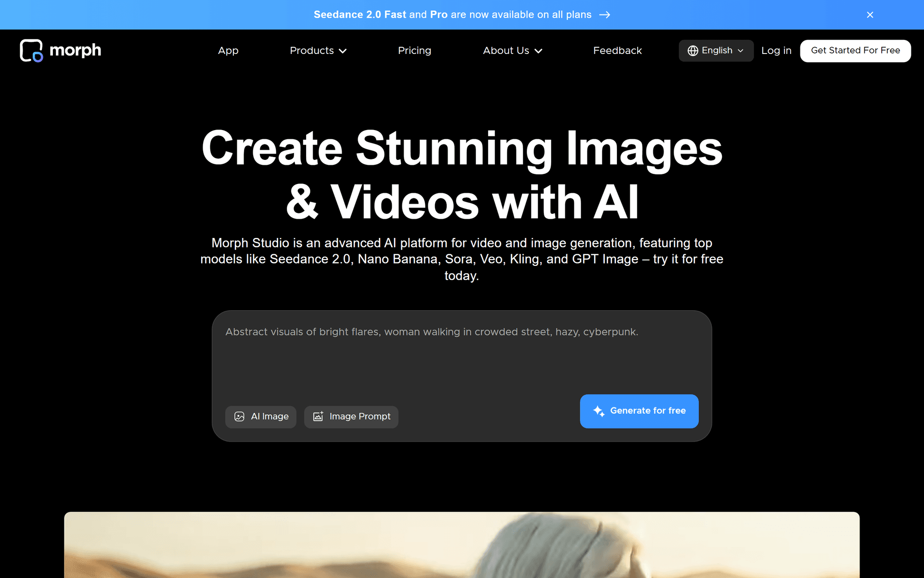Click the Create Stunning Images headline
This screenshot has height=578, width=924.
pyautogui.click(x=462, y=174)
